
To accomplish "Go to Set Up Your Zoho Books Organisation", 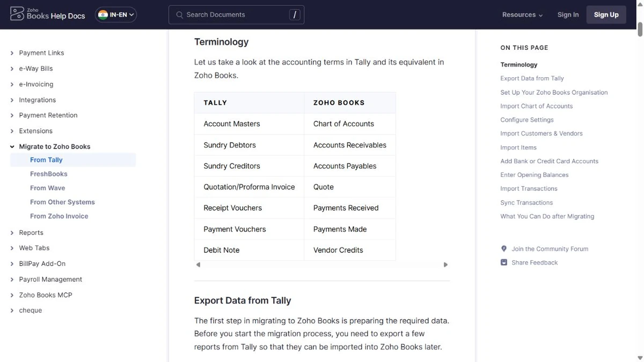I will pos(554,92).
